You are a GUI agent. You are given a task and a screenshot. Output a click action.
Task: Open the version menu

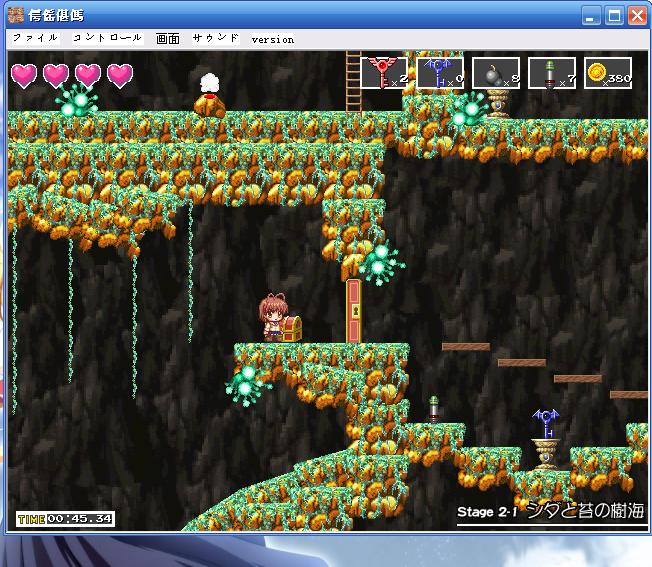273,39
